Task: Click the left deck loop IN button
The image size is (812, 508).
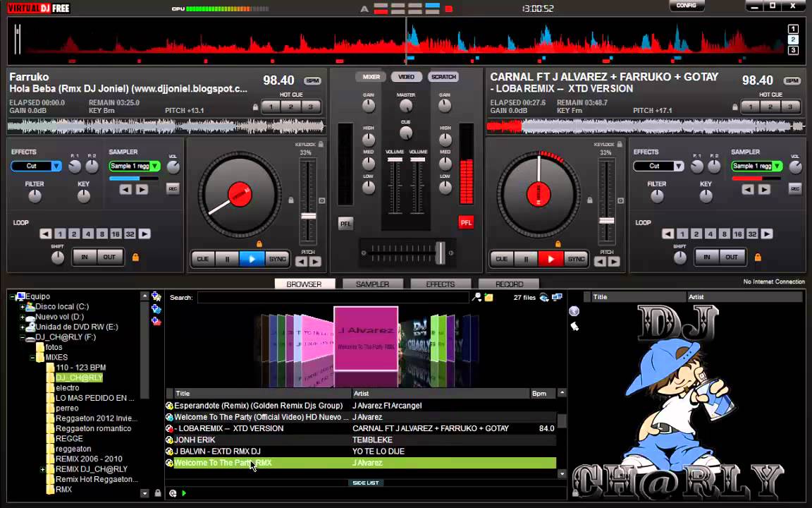Action: tap(85, 257)
